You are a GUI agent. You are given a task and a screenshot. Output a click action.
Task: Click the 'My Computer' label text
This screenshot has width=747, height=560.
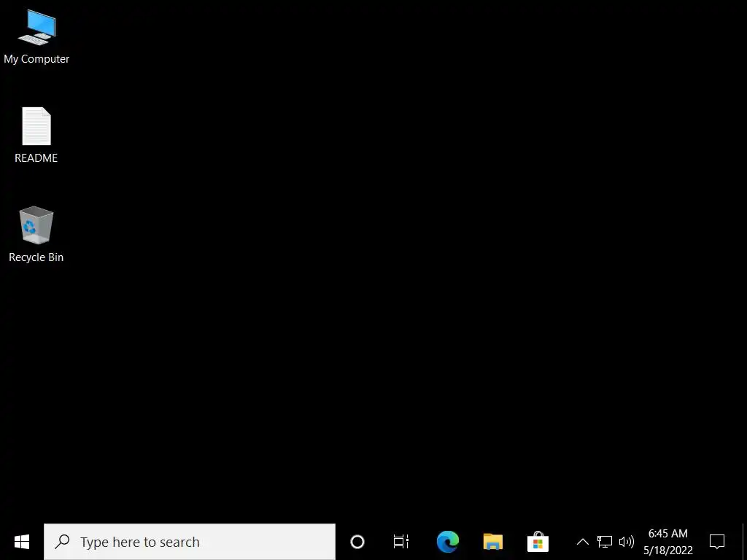[x=36, y=59]
